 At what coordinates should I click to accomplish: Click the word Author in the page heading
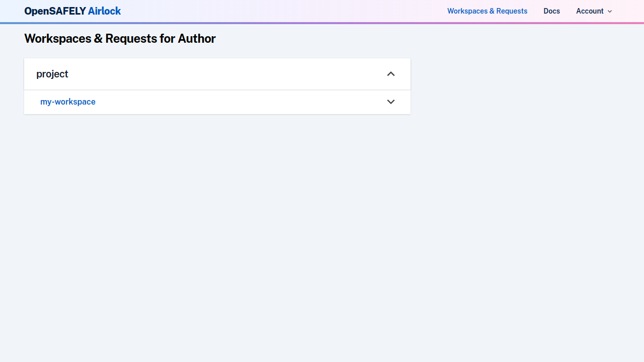click(197, 39)
